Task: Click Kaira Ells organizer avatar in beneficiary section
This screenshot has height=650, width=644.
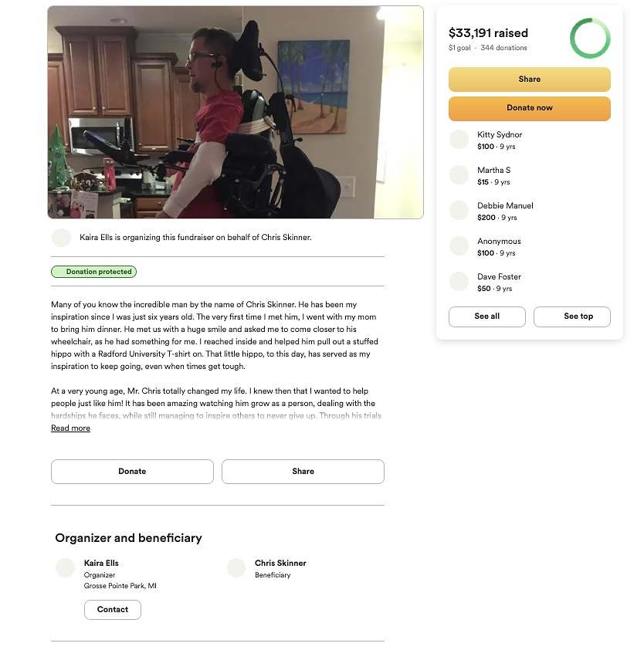Action: (65, 568)
